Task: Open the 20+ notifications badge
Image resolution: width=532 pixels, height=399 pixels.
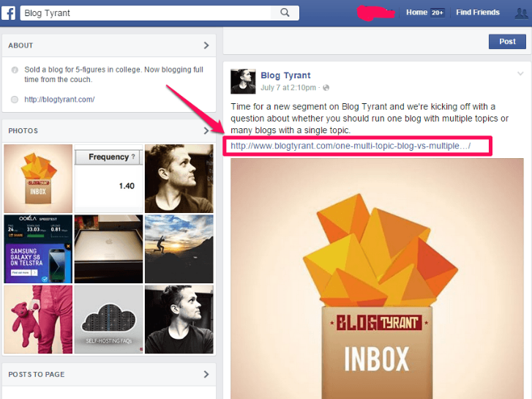Action: point(438,13)
